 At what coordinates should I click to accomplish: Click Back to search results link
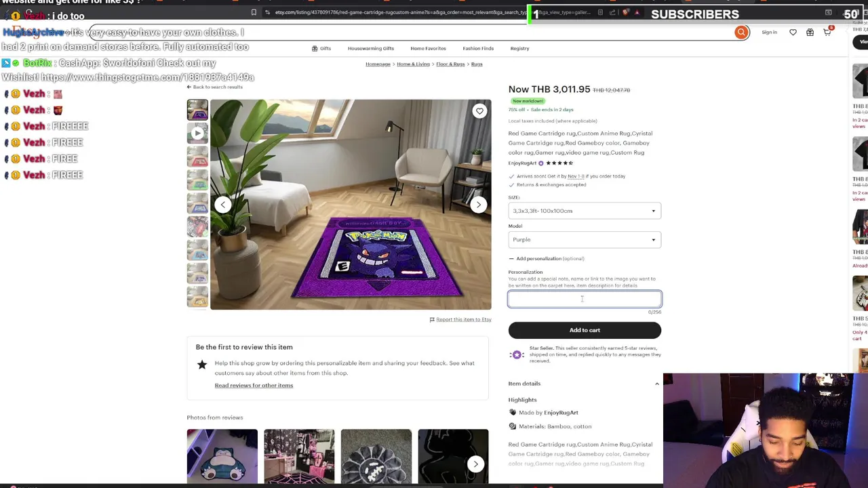pos(215,87)
